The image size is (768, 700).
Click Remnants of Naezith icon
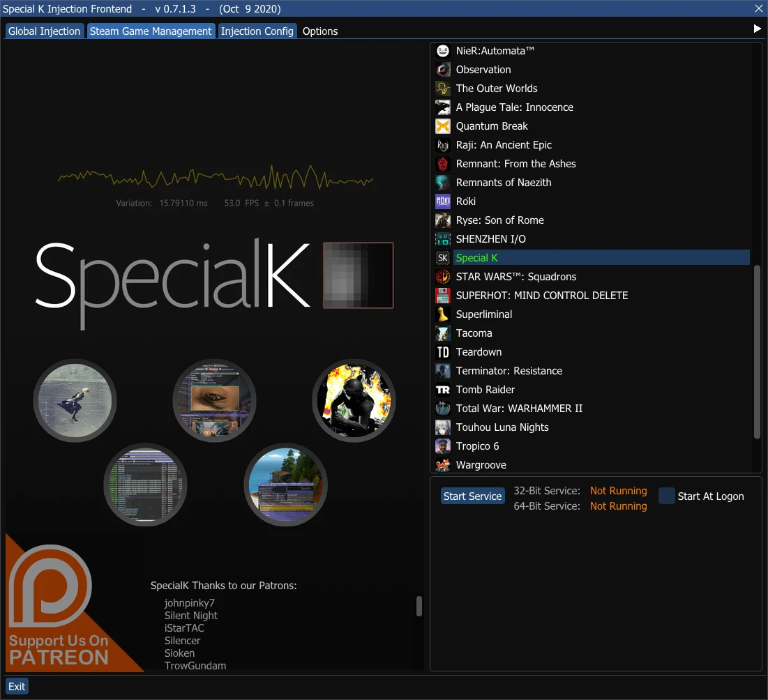click(x=443, y=183)
